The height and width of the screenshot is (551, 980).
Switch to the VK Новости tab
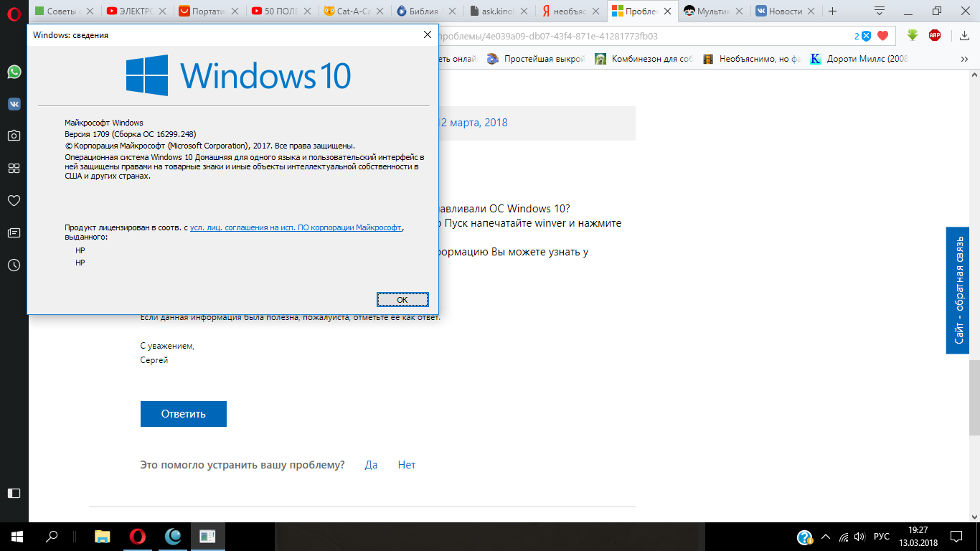point(786,11)
